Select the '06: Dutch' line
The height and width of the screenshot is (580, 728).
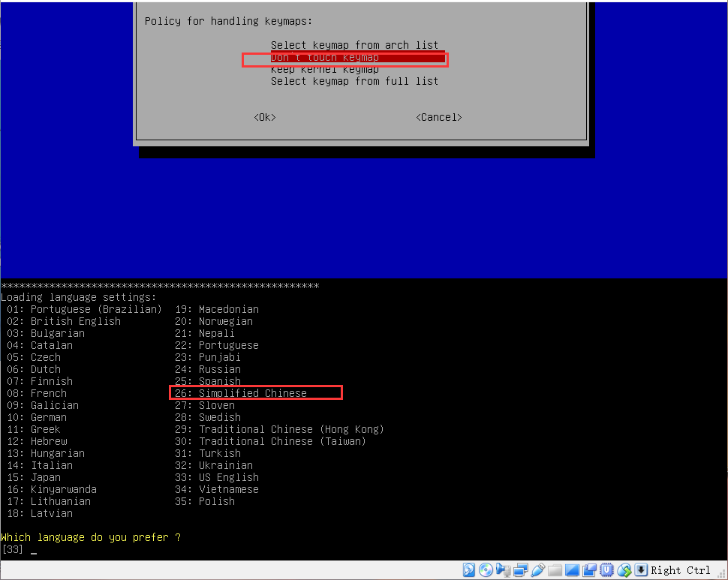coord(34,370)
